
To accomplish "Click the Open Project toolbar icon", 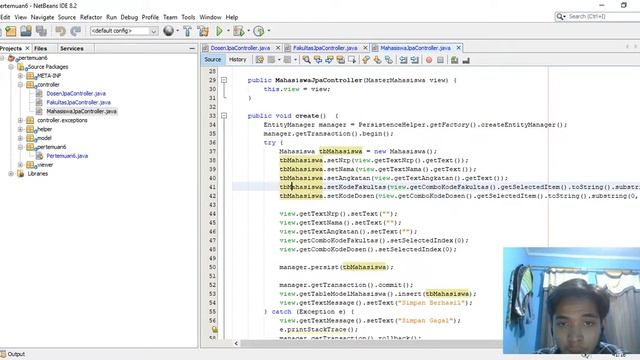I will click(26, 31).
